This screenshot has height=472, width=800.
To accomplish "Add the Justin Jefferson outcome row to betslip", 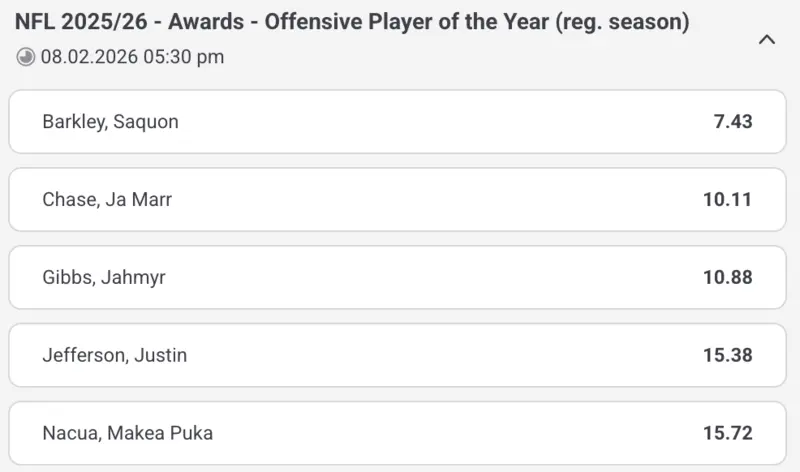I will (398, 356).
